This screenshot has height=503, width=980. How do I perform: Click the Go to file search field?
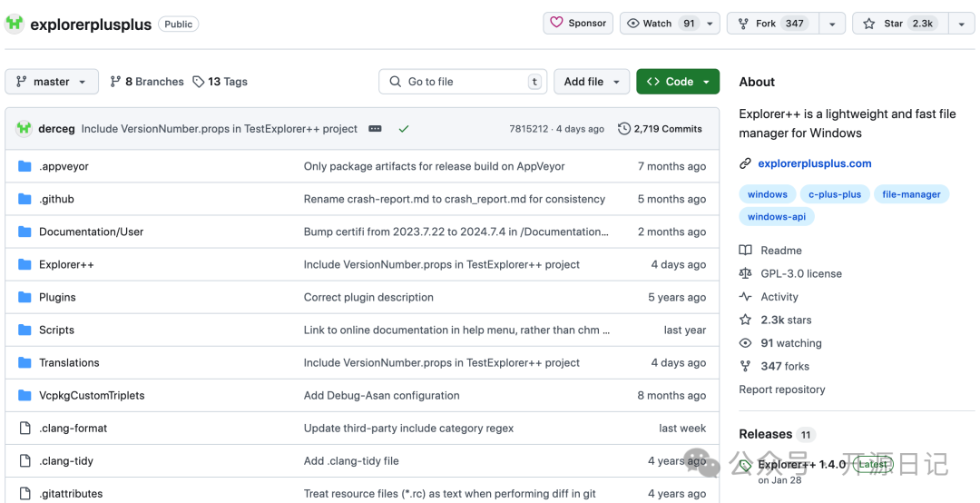(x=463, y=82)
